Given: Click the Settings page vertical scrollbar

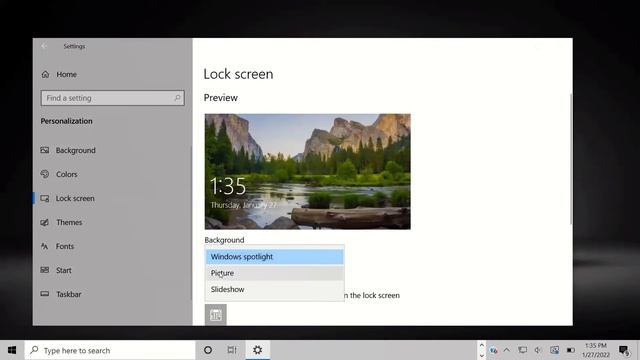Looking at the screenshot, I should (x=571, y=159).
